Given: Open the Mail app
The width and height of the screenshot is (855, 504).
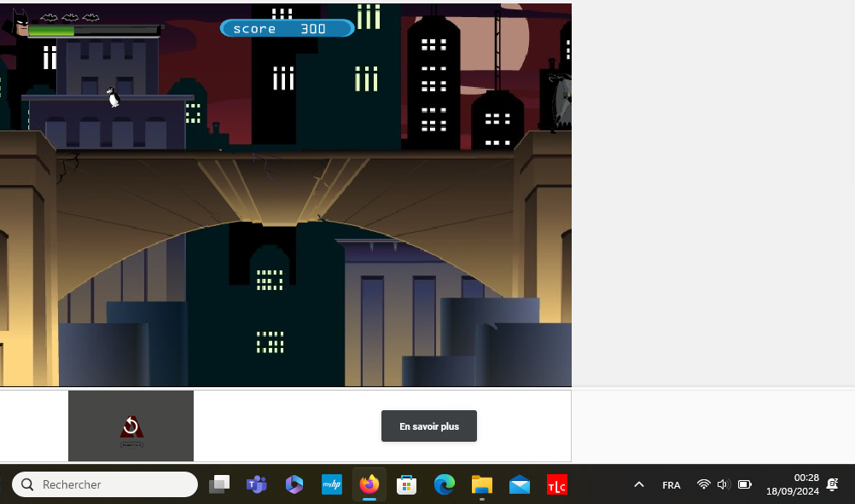Looking at the screenshot, I should point(520,484).
